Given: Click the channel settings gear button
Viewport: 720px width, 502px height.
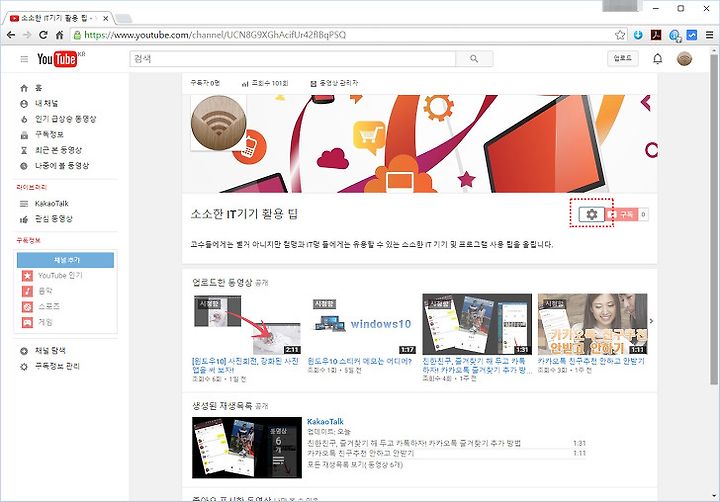Looking at the screenshot, I should 591,214.
